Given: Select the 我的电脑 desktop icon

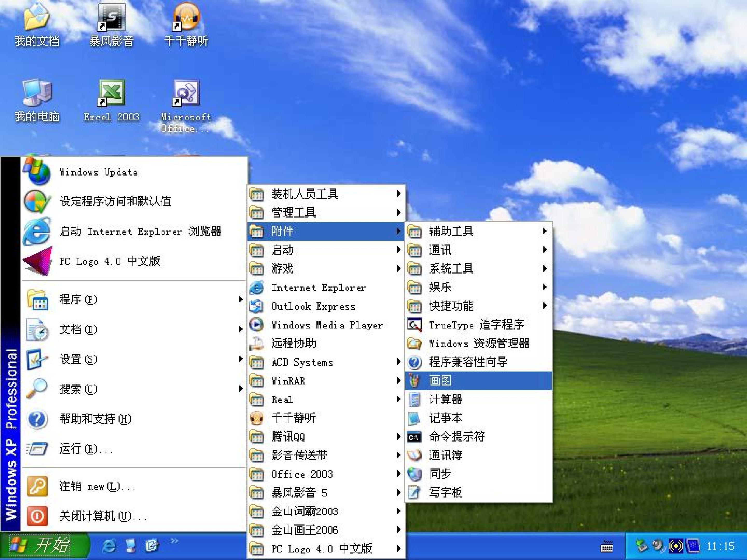Looking at the screenshot, I should pos(37,101).
